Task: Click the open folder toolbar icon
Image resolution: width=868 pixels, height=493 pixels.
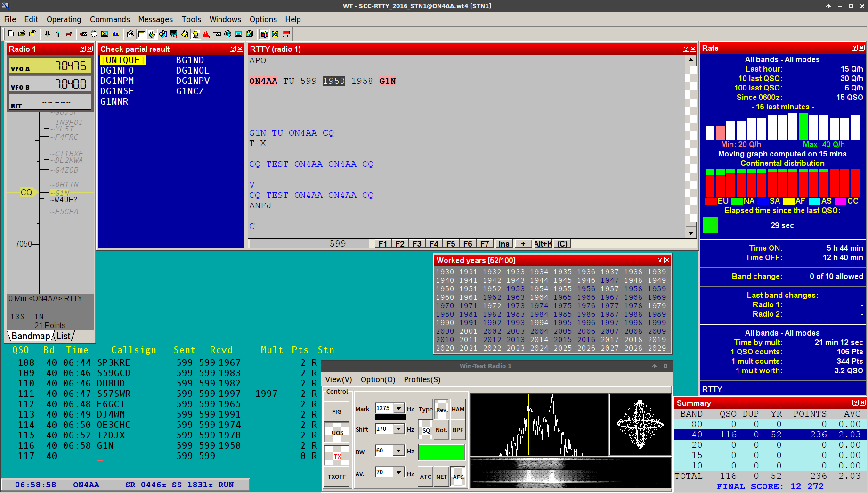Action: pyautogui.click(x=22, y=34)
